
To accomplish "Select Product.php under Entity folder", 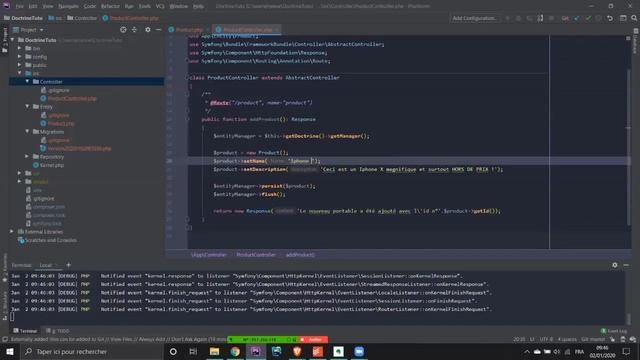I will tap(57, 123).
